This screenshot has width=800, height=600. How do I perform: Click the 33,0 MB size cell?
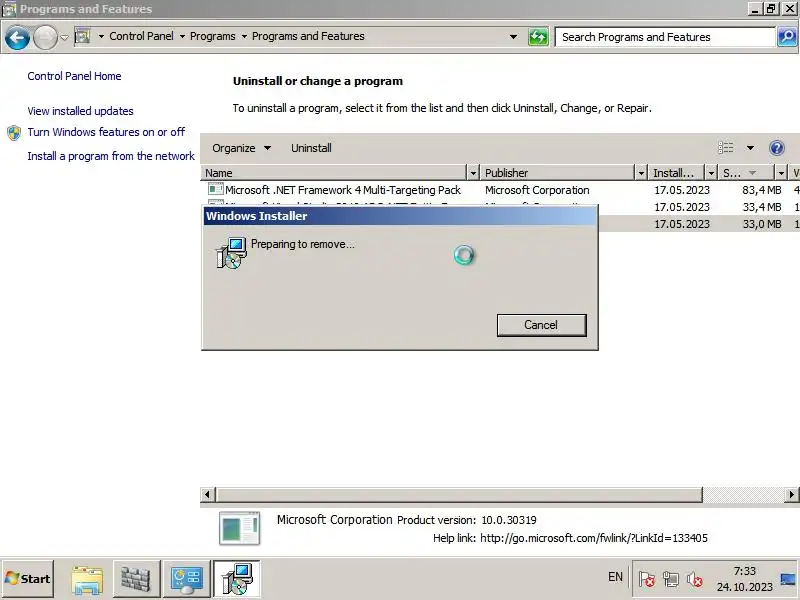click(761, 224)
